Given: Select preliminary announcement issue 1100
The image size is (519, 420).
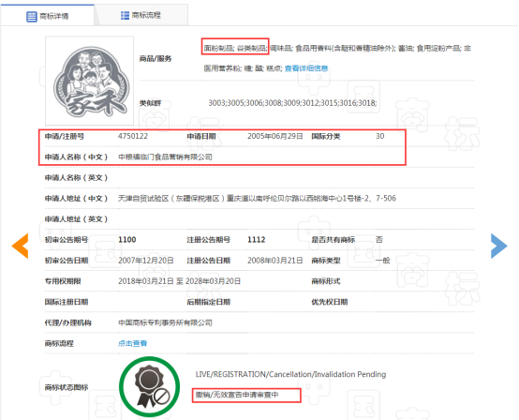Looking at the screenshot, I should [x=127, y=239].
